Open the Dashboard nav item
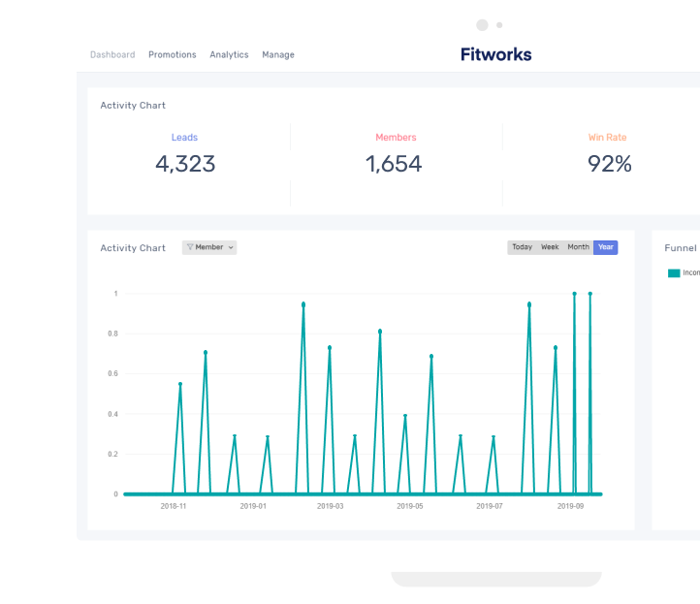Image resolution: width=700 pixels, height=604 pixels. tap(112, 54)
